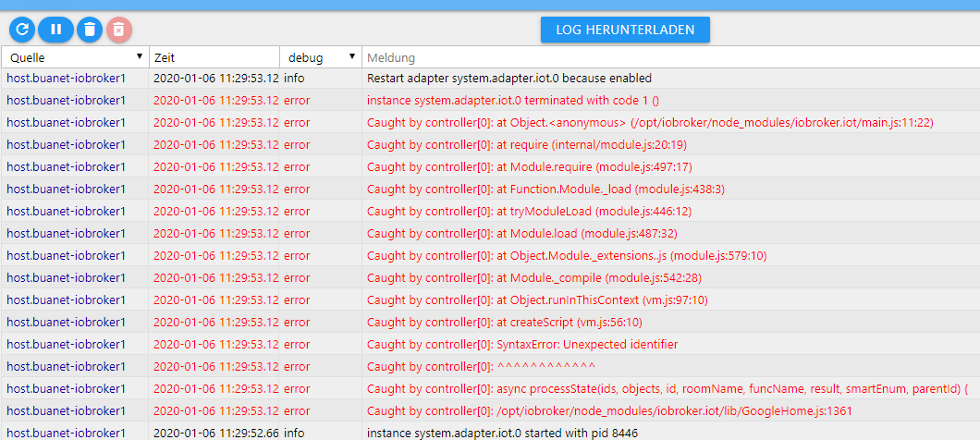Select the iobroker.iot/main.js:11:22 error line
The image size is (980, 440).
650,123
